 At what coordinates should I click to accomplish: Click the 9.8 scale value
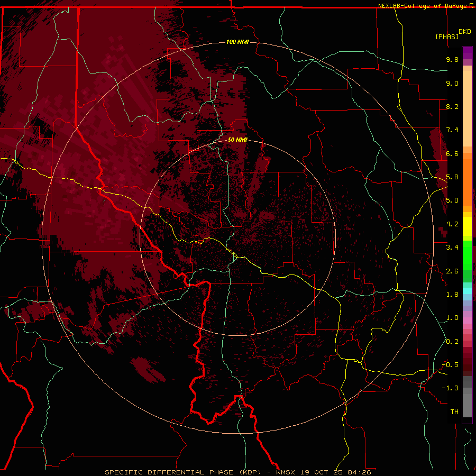pyautogui.click(x=452, y=59)
